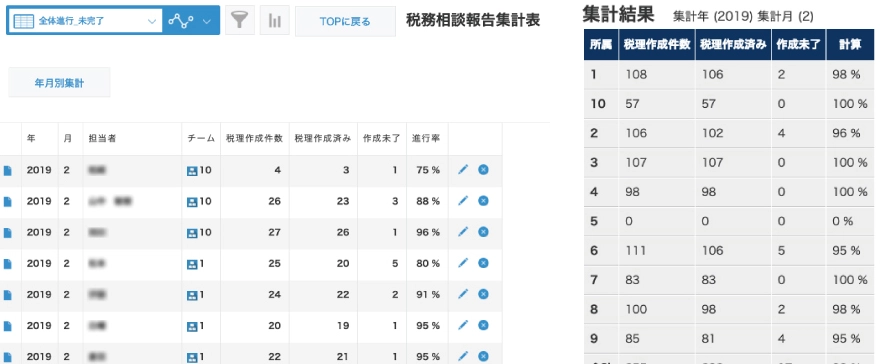882x364 pixels.
Task: Edit the record with 75 % progress
Action: pos(463,169)
